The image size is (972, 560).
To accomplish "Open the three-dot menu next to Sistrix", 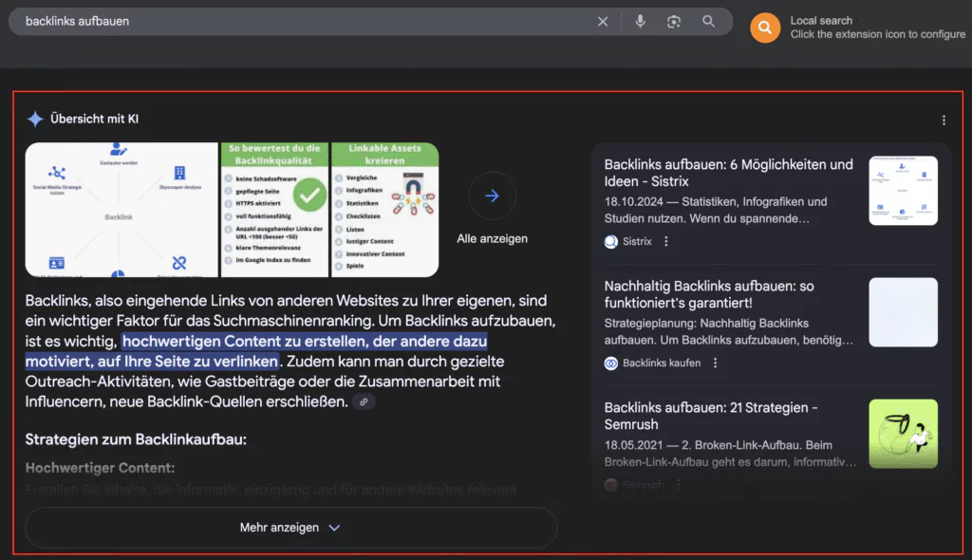I will click(x=666, y=241).
